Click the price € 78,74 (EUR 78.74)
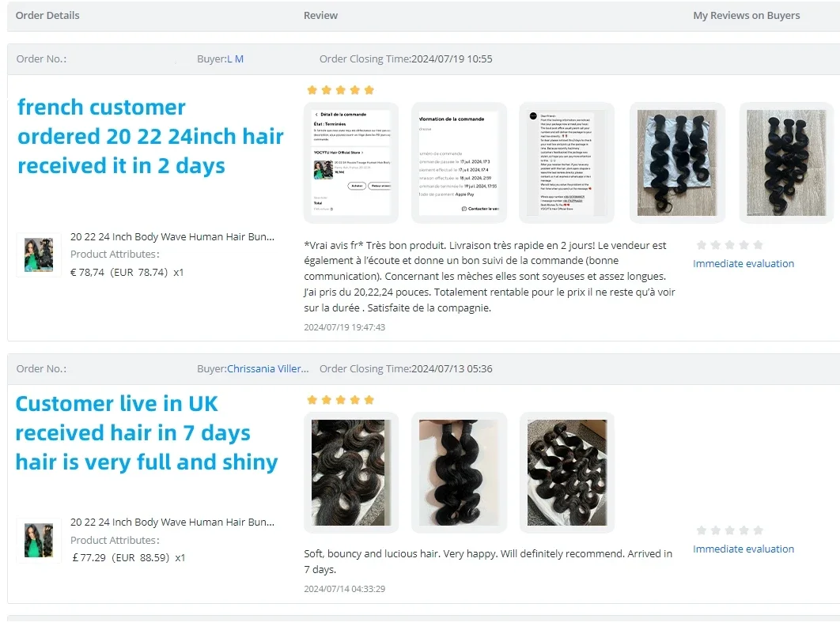Screen dimensions: 840x630 (127, 273)
